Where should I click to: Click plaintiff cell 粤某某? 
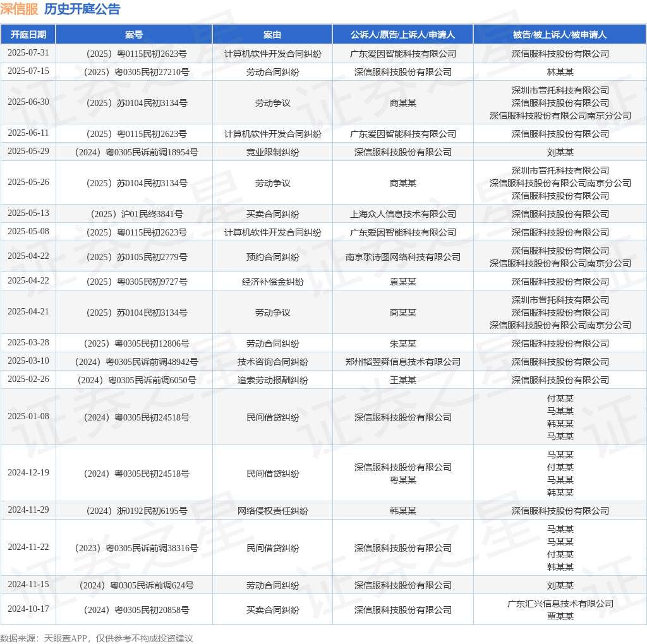click(x=402, y=480)
